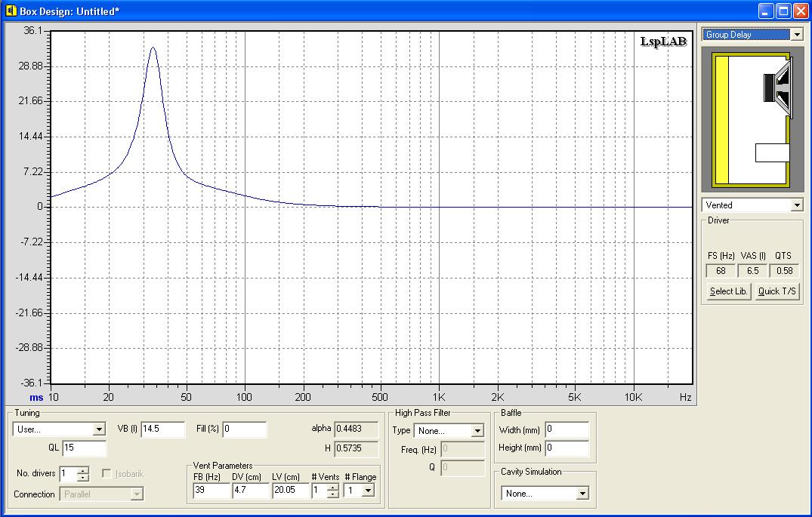Click the Box Design title bar icon
This screenshot has width=812, height=517.
(x=11, y=11)
